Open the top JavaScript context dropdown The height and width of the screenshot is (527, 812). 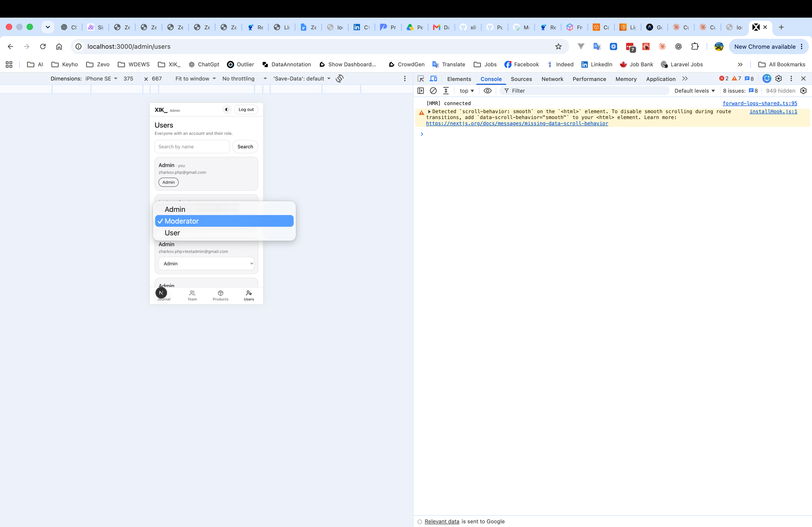coord(466,91)
